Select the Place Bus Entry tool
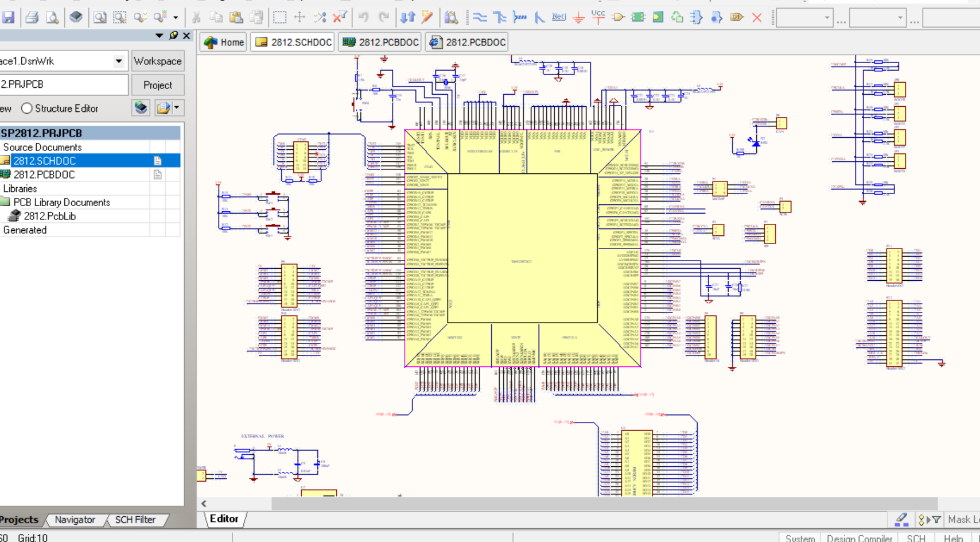980x542 pixels. [x=539, y=17]
